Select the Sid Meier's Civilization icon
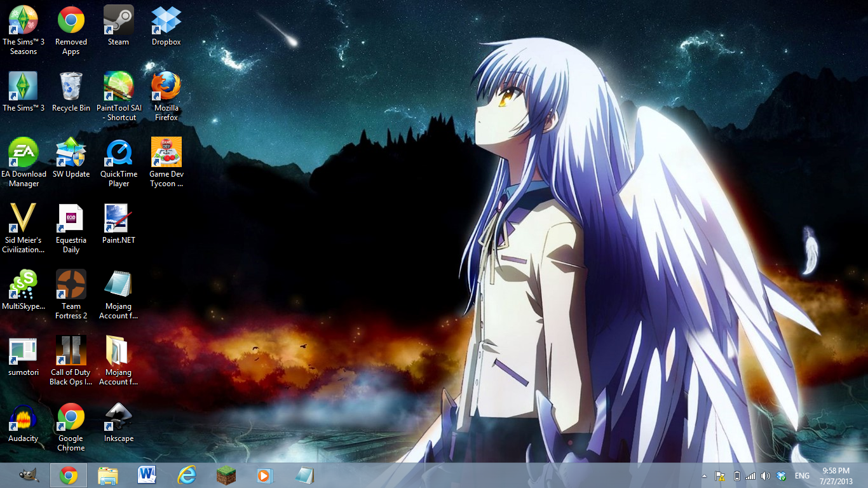This screenshot has width=868, height=488. [x=24, y=228]
